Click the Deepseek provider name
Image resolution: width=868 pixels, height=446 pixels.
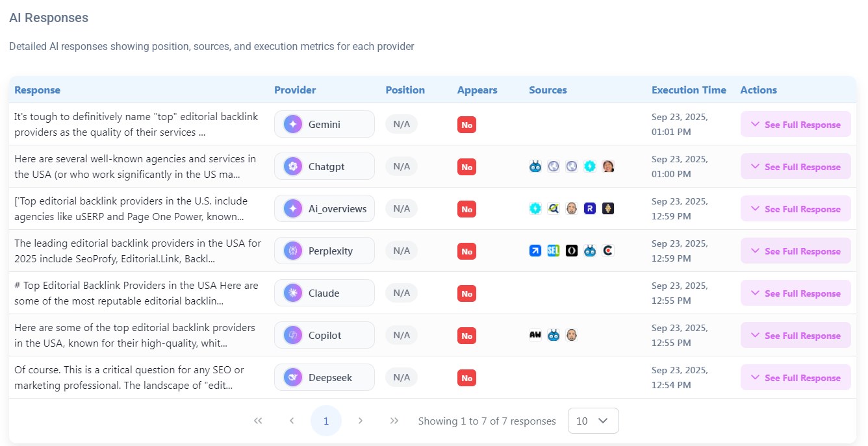point(331,377)
